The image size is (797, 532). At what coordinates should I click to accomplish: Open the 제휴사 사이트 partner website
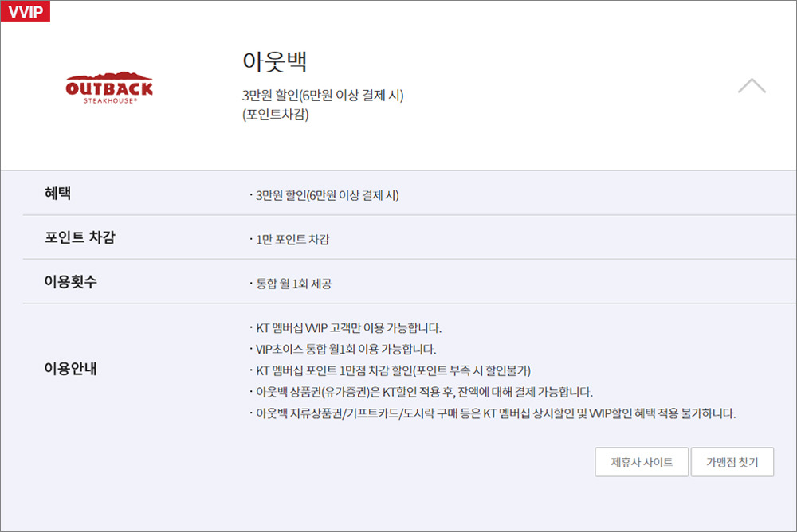tap(642, 462)
